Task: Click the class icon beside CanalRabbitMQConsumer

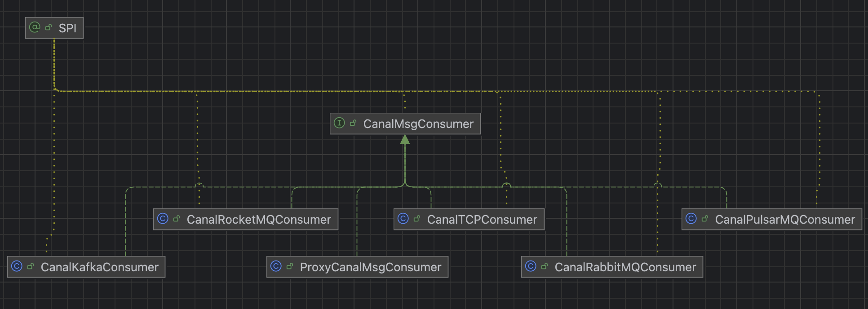Action: coord(531,266)
